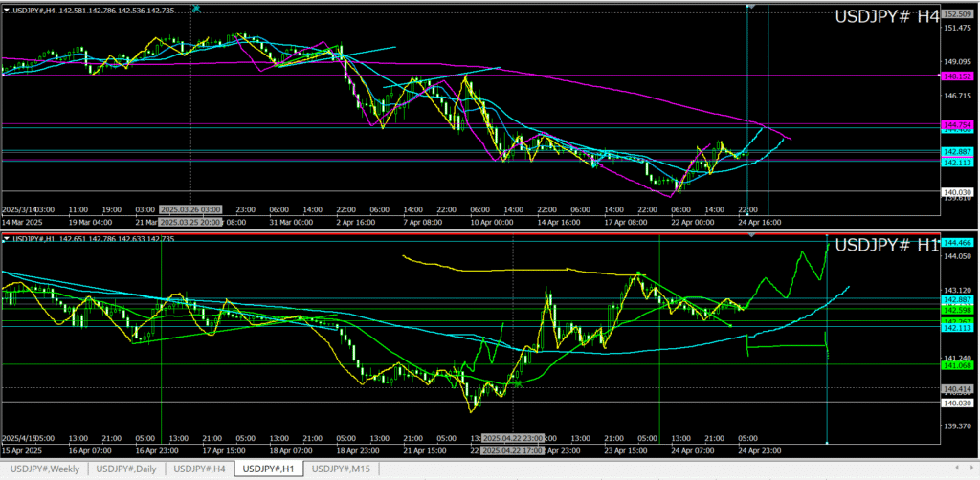Click the cyan 142.113 label in the H1 chart

coord(956,328)
